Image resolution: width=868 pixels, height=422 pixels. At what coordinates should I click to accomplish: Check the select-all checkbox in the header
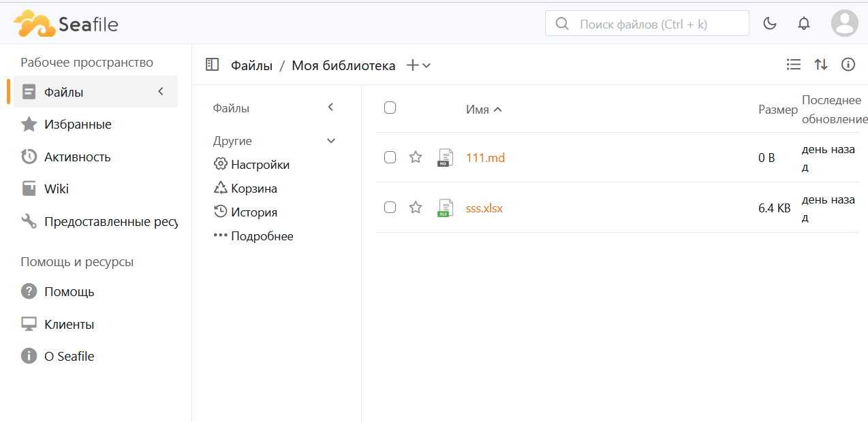point(390,108)
